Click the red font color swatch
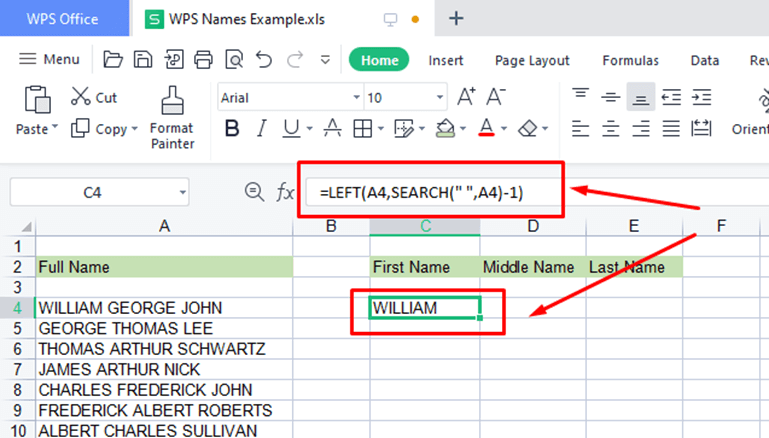The height and width of the screenshot is (438, 769). coord(486,129)
